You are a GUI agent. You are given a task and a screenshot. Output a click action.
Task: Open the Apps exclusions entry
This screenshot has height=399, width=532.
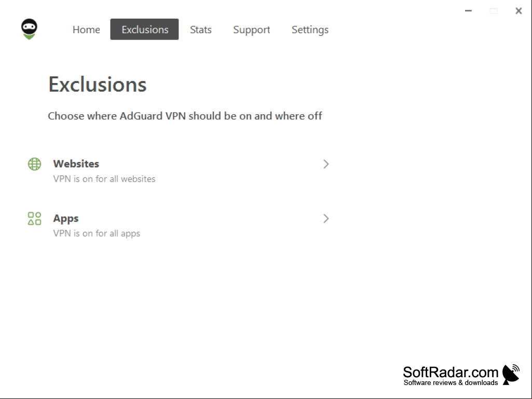(179, 225)
